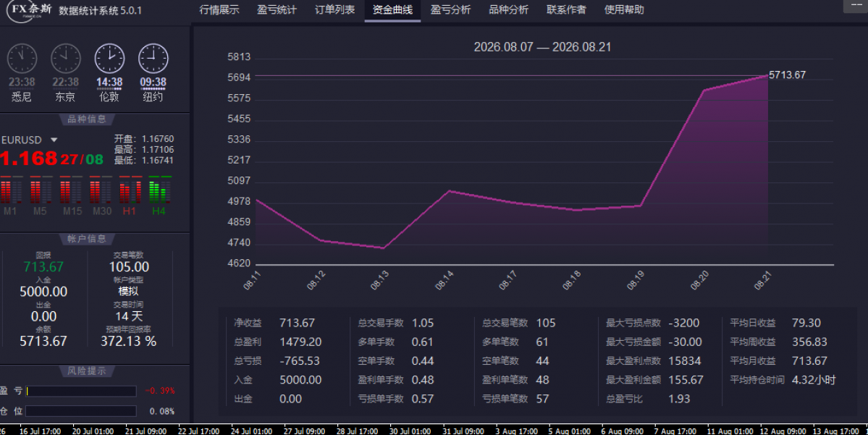Click the 总交易手数 value 1.05
Image resolution: width=868 pixels, height=435 pixels.
tap(423, 323)
